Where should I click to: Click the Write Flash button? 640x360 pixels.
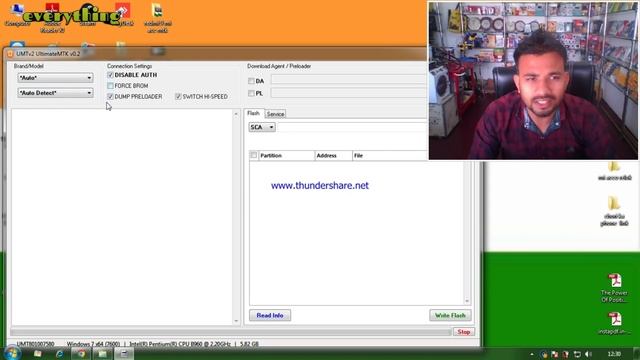pyautogui.click(x=450, y=316)
